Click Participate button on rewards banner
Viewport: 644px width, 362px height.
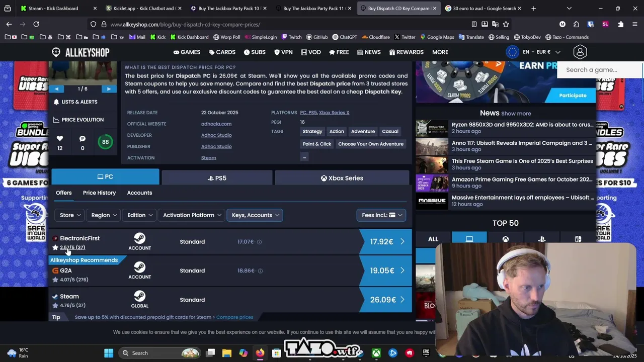tap(573, 96)
